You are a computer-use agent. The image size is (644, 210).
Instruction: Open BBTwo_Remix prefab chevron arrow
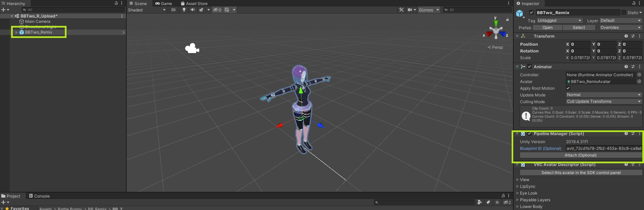coord(123,32)
